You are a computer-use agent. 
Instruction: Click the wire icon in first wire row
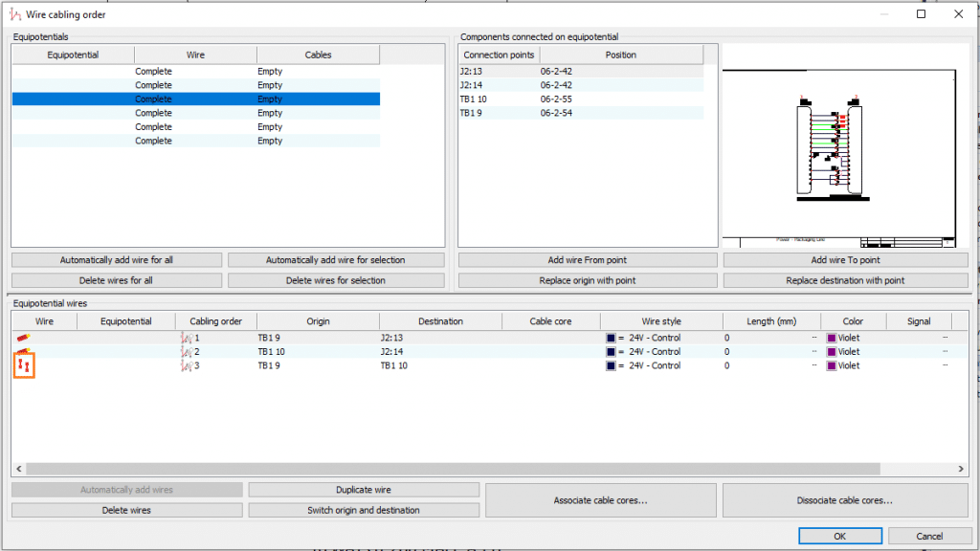(x=23, y=338)
